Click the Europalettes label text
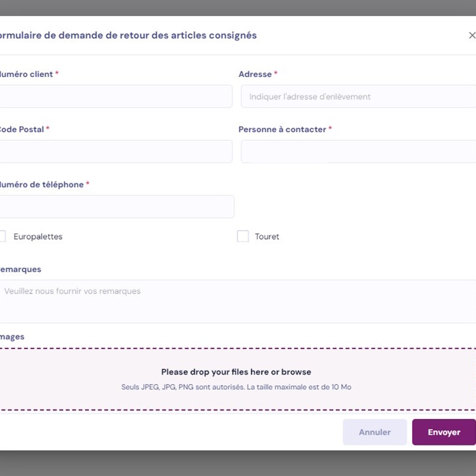This screenshot has width=476, height=476. [x=38, y=236]
